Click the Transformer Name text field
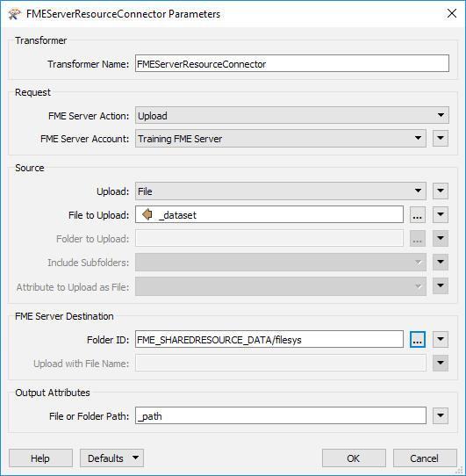The image size is (466, 476). pos(292,63)
